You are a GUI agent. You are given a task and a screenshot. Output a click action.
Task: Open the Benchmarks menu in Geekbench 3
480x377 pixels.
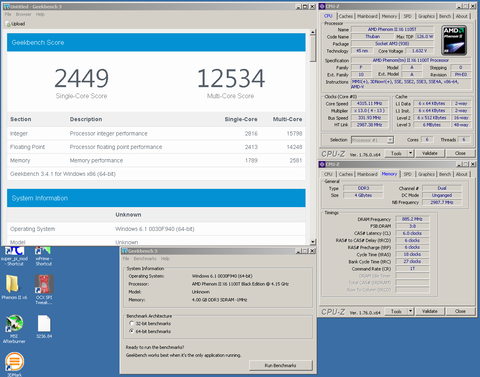coord(145,259)
